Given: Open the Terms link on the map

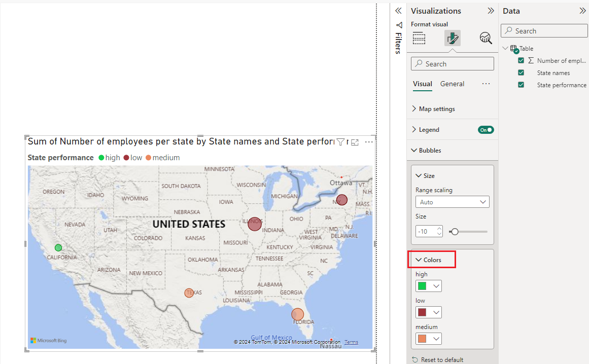Looking at the screenshot, I should point(351,342).
